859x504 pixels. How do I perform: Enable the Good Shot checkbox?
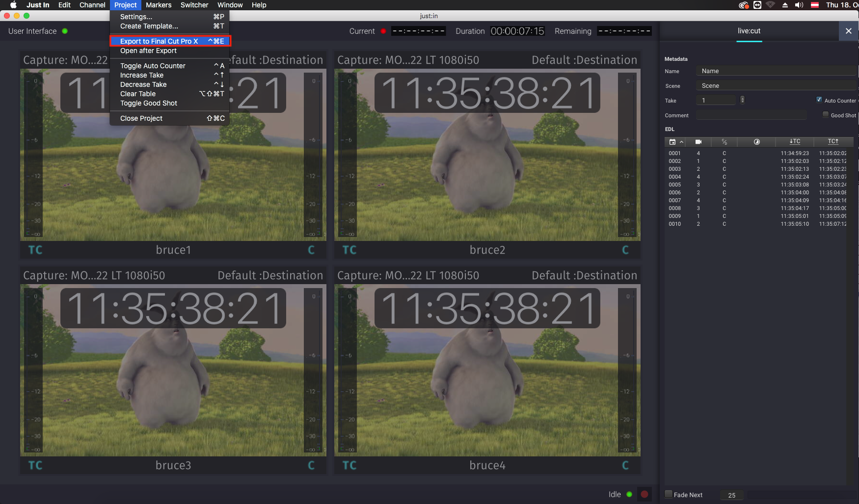[826, 114]
